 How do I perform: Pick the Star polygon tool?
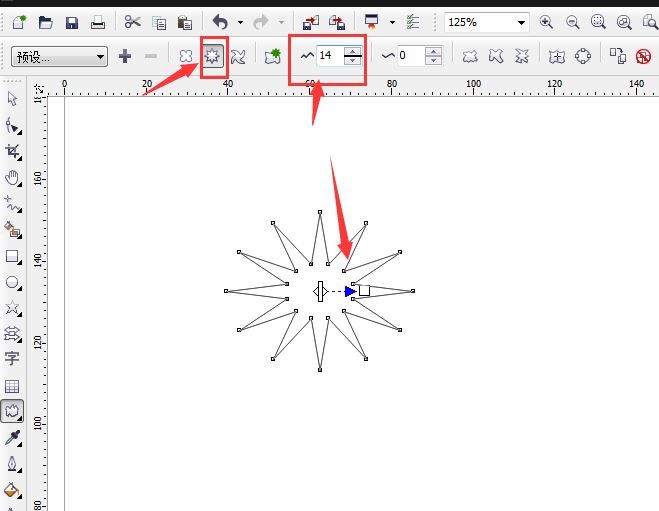pos(12,308)
